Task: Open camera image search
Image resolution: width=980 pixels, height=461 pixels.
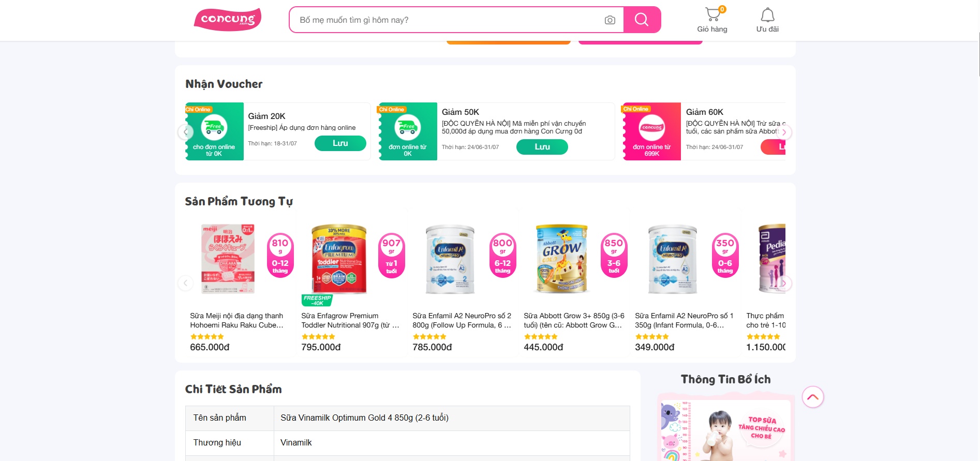Action: pyautogui.click(x=610, y=20)
